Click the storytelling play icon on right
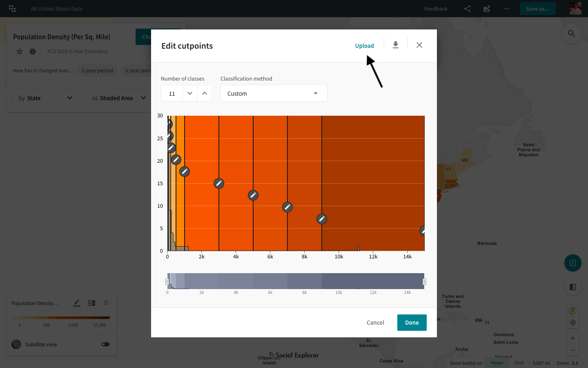Viewport: 588px width, 368px height. point(573,263)
